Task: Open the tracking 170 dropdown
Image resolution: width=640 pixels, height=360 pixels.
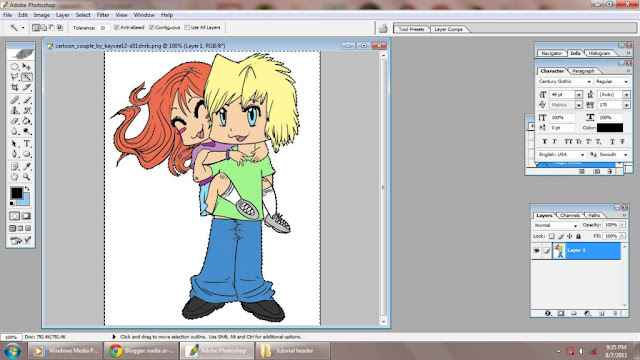Action: coord(626,105)
